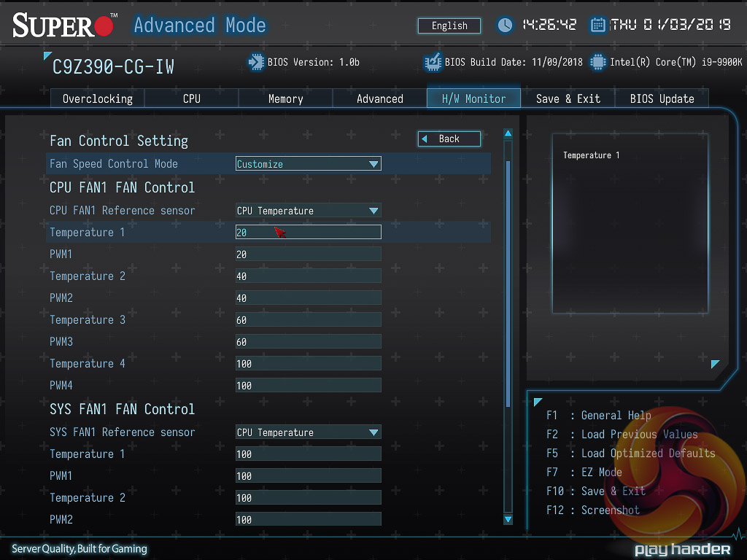Go to the Save & Exit tab
Viewport: 747px width, 560px height.
pyautogui.click(x=568, y=98)
